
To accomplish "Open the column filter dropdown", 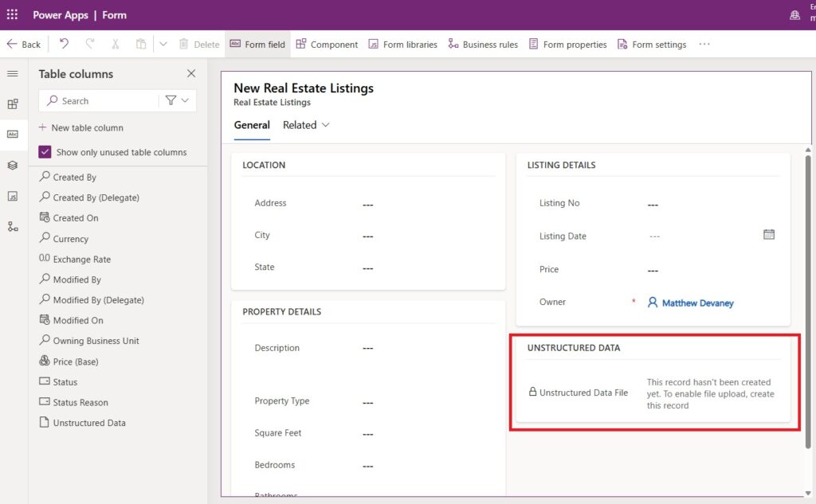I will tap(177, 100).
